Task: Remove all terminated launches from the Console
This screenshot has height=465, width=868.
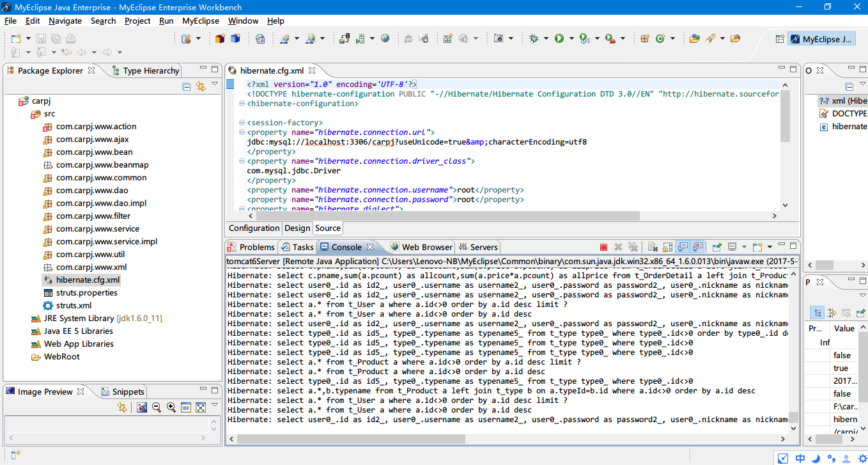Action: click(633, 247)
